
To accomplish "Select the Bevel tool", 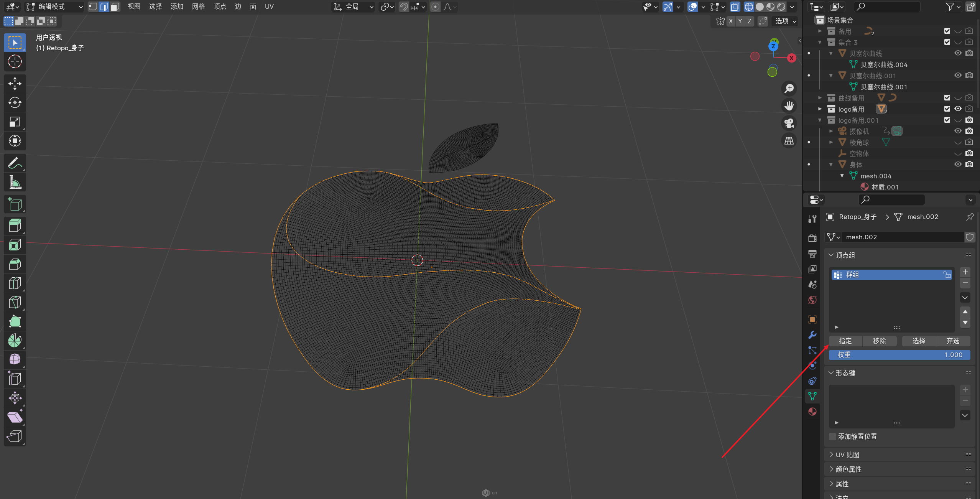I will pyautogui.click(x=15, y=264).
